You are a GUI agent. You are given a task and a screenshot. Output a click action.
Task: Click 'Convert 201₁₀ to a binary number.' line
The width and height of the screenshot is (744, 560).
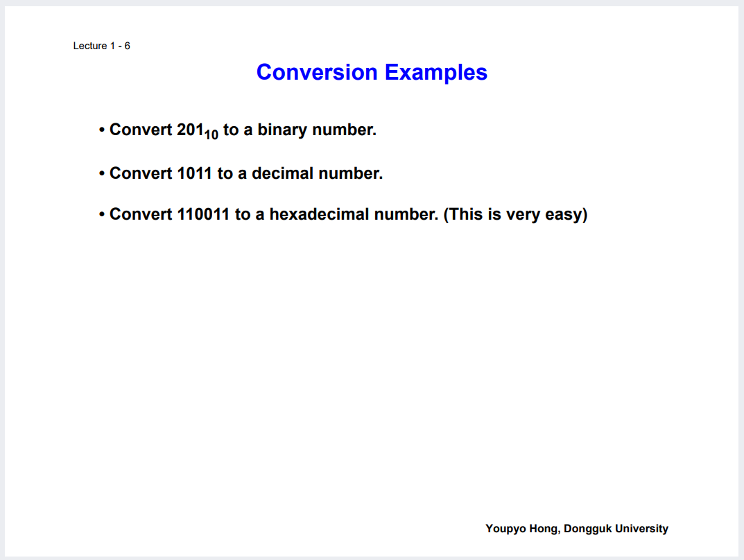238,130
